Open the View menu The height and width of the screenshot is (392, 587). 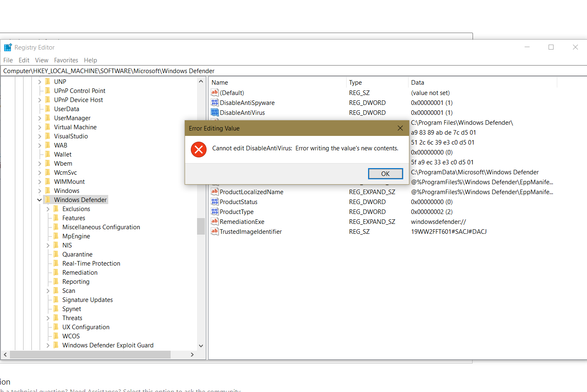point(42,60)
